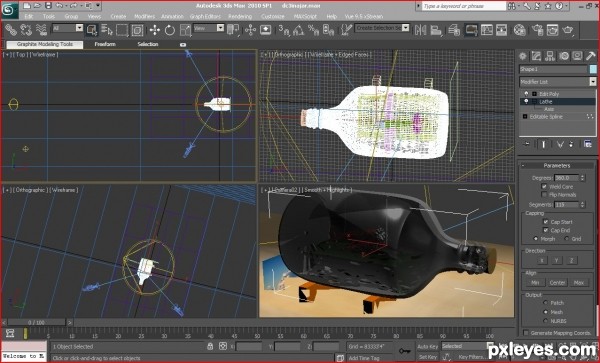The width and height of the screenshot is (600, 363).
Task: Toggle the Cap End checkbox
Action: (x=546, y=230)
